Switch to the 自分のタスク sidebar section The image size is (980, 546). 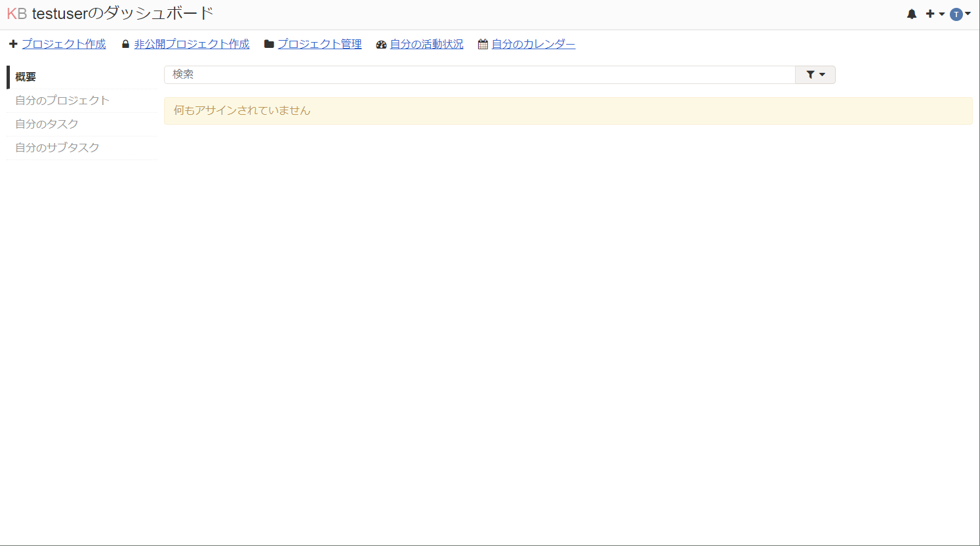[46, 124]
